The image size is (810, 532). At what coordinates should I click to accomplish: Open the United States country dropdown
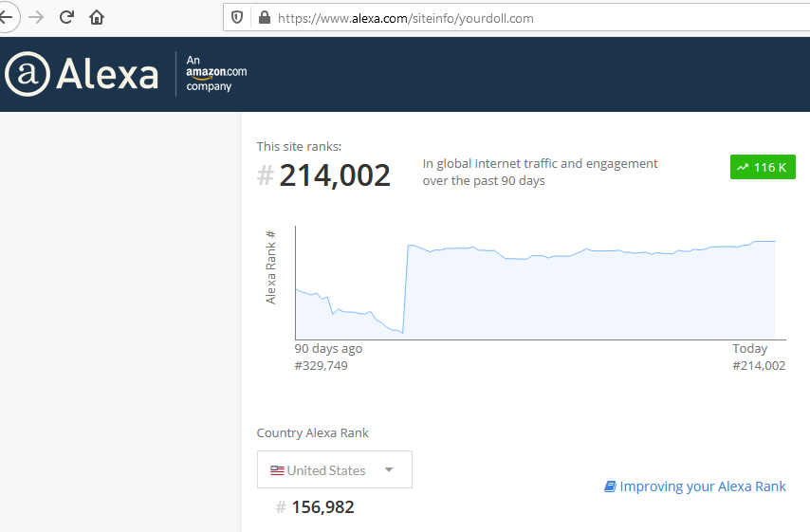coord(335,469)
